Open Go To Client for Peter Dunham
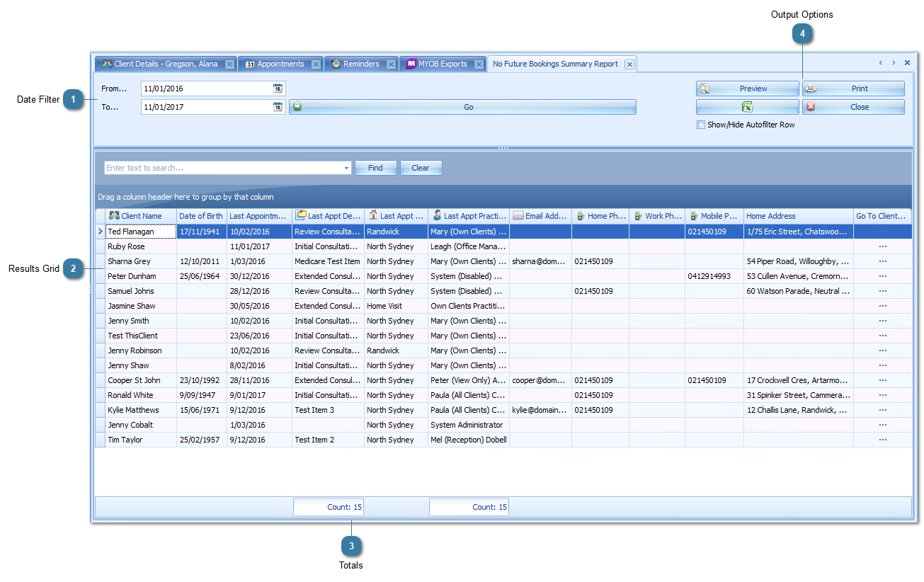 pos(882,276)
